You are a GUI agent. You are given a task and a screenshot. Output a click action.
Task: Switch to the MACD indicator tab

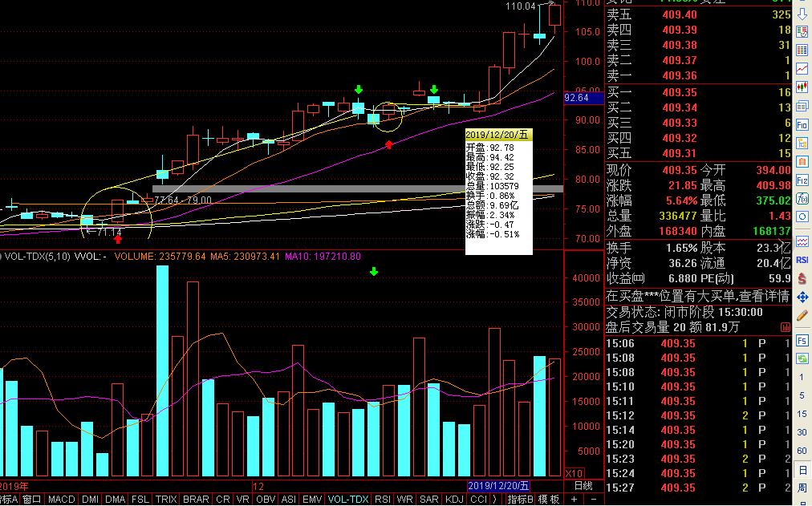coord(61,499)
